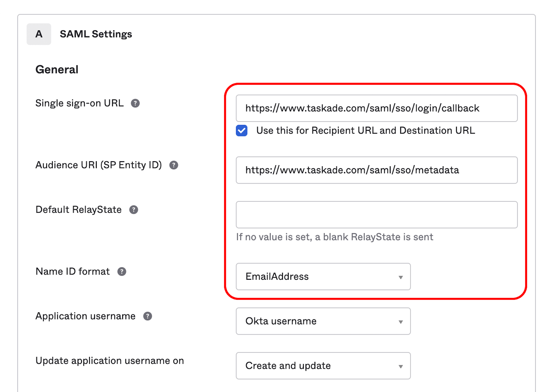Click help icon beside Audience URI label

point(173,165)
